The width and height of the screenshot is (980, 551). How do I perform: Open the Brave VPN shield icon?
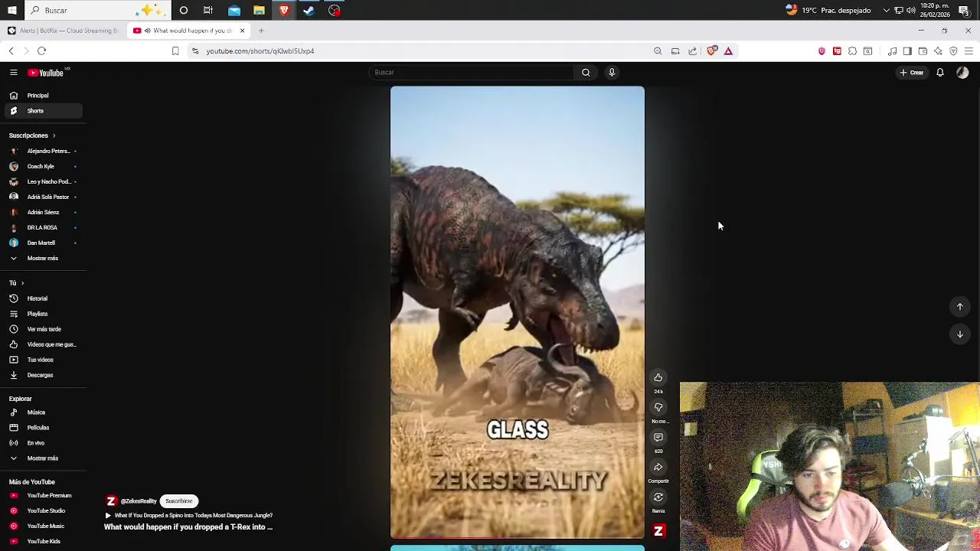[953, 51]
